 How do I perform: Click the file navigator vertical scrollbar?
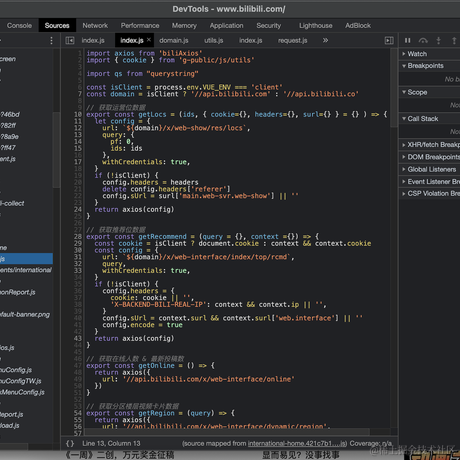click(x=56, y=150)
